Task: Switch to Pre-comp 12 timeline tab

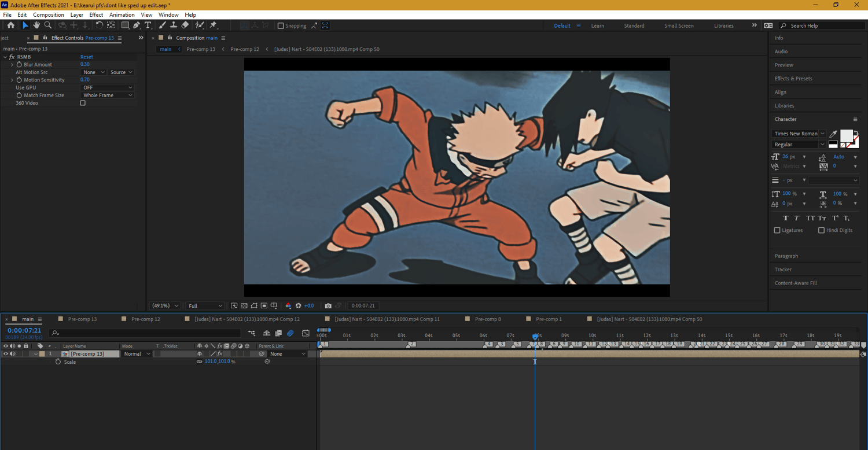Action: point(145,319)
